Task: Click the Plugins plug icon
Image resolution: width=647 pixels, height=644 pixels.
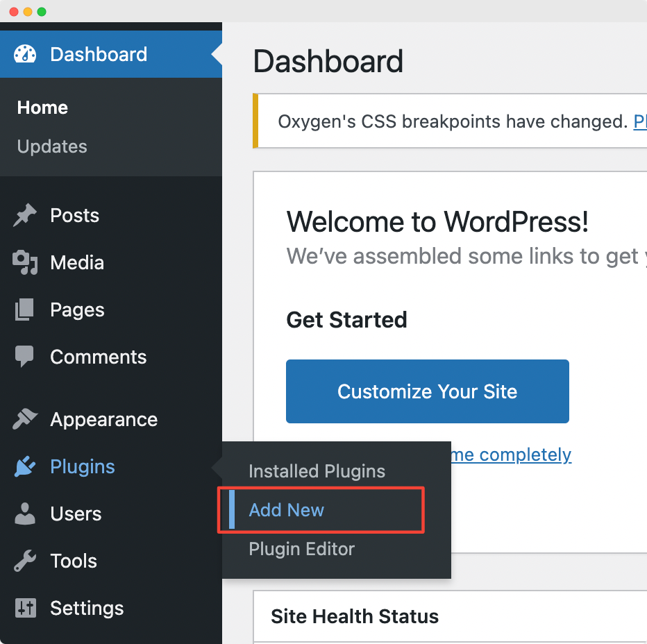Action: 25,466
